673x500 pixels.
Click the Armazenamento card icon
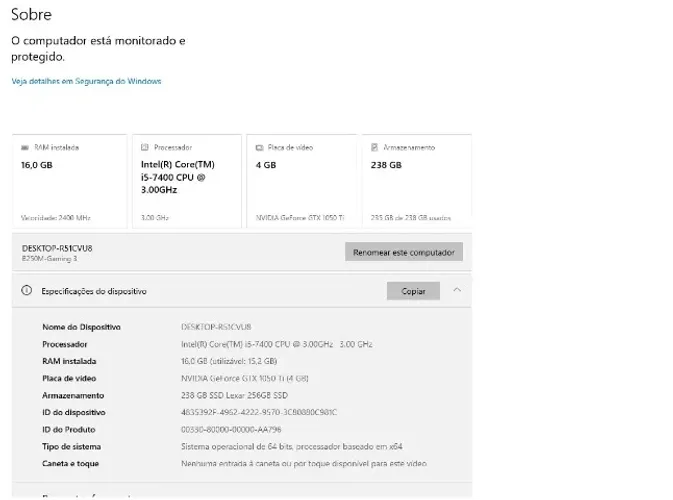374,147
